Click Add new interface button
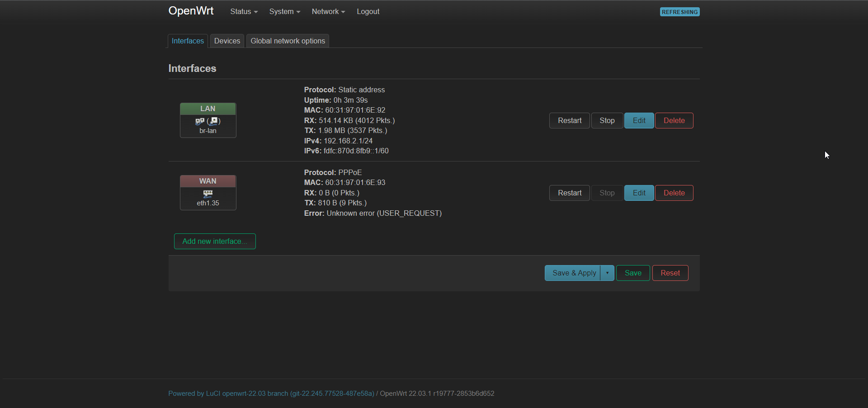Screen dimensions: 868x408 point(215,241)
